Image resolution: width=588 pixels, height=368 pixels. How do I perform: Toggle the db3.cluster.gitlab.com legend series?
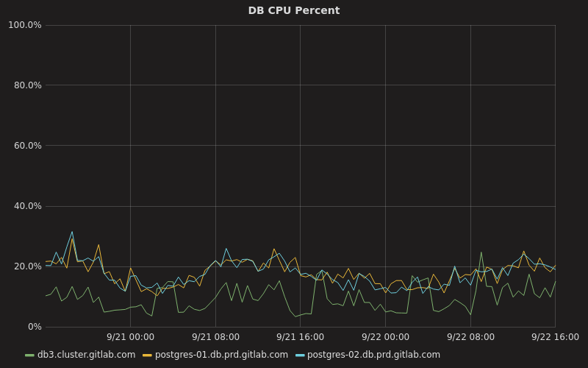coord(86,355)
